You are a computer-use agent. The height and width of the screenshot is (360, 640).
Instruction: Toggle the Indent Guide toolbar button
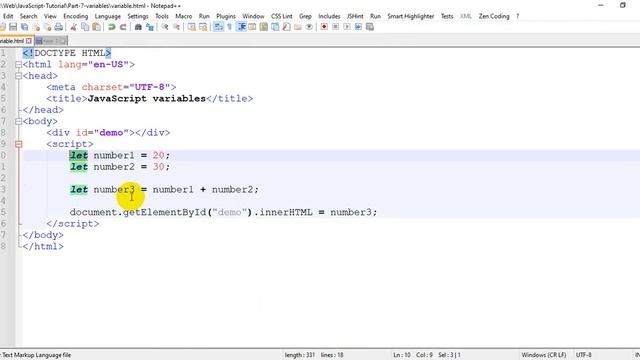pyautogui.click(x=241, y=27)
